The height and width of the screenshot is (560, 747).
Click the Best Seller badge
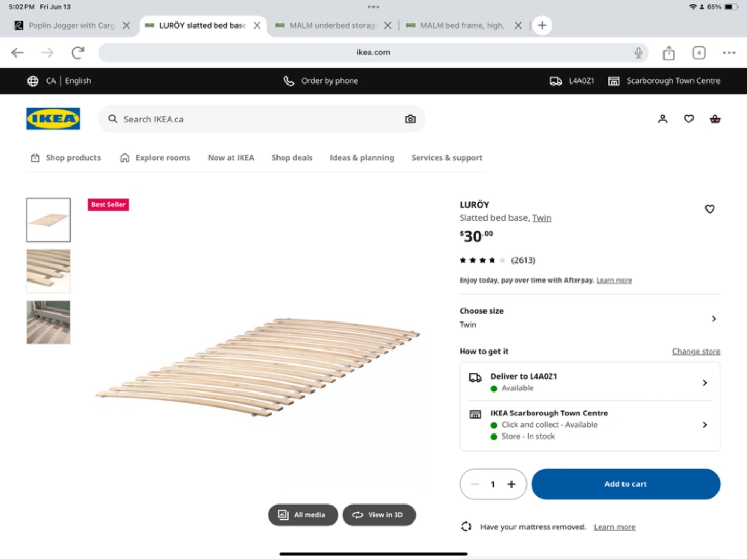108,205
